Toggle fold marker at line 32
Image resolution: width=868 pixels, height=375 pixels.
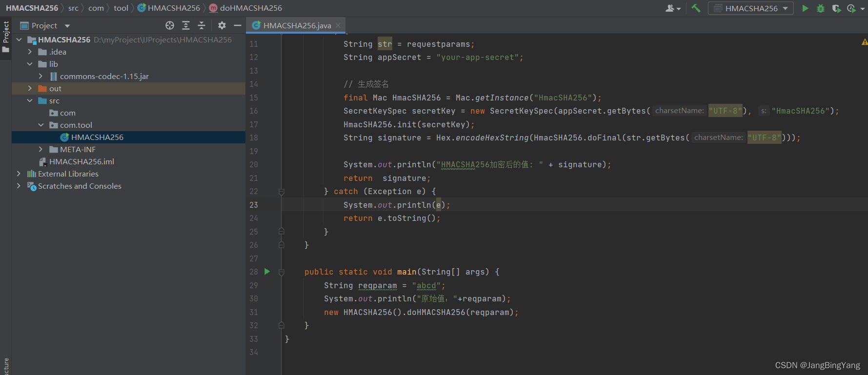tap(282, 325)
